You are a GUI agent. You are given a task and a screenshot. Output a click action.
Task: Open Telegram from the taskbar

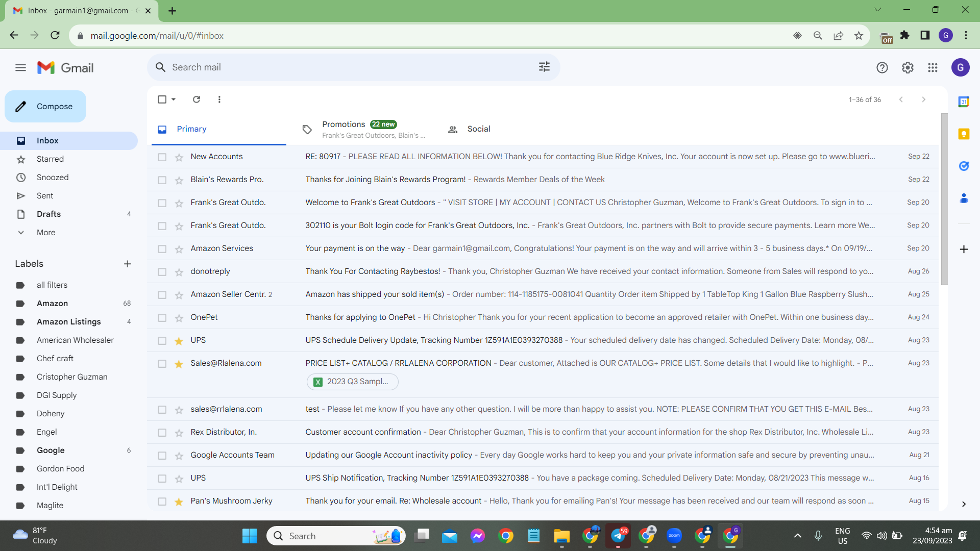tap(618, 536)
